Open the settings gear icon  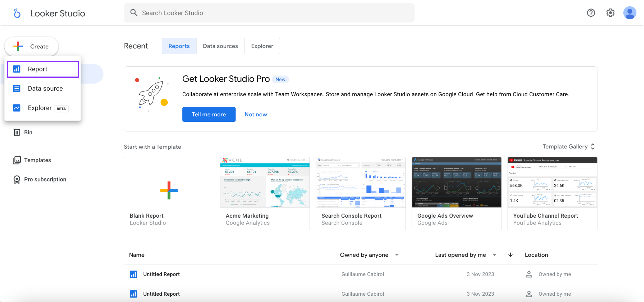tap(610, 13)
